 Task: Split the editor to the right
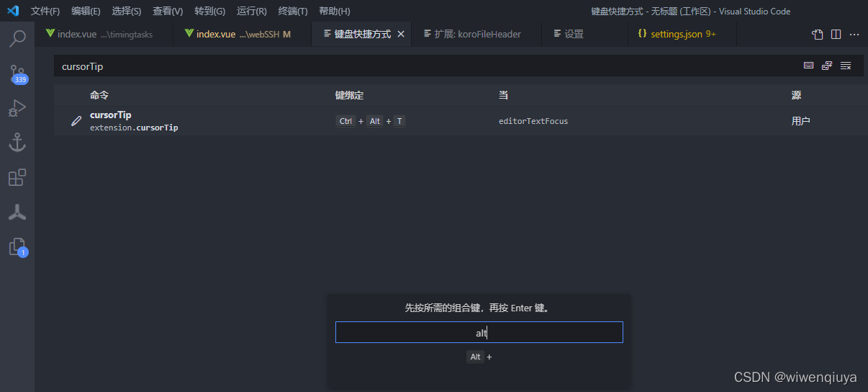(836, 34)
